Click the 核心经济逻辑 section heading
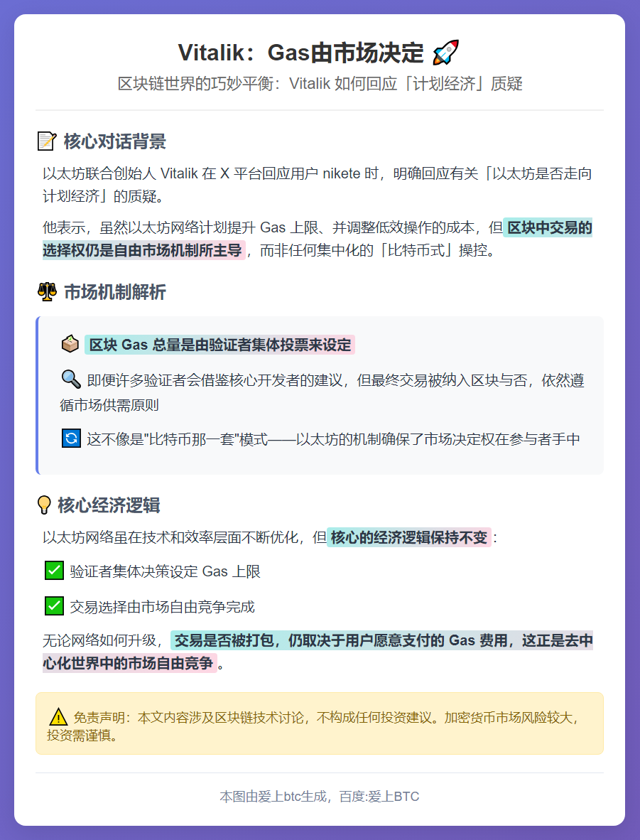Screen dimensions: 640x840 pyautogui.click(x=109, y=505)
